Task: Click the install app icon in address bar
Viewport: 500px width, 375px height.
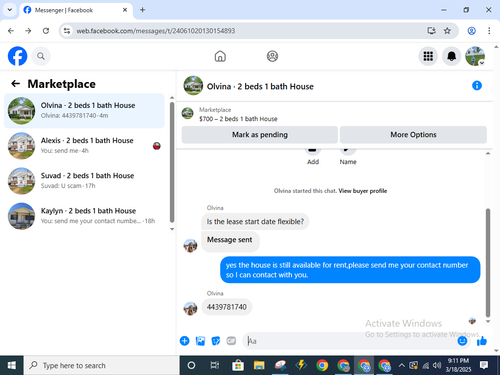Action: pyautogui.click(x=432, y=31)
